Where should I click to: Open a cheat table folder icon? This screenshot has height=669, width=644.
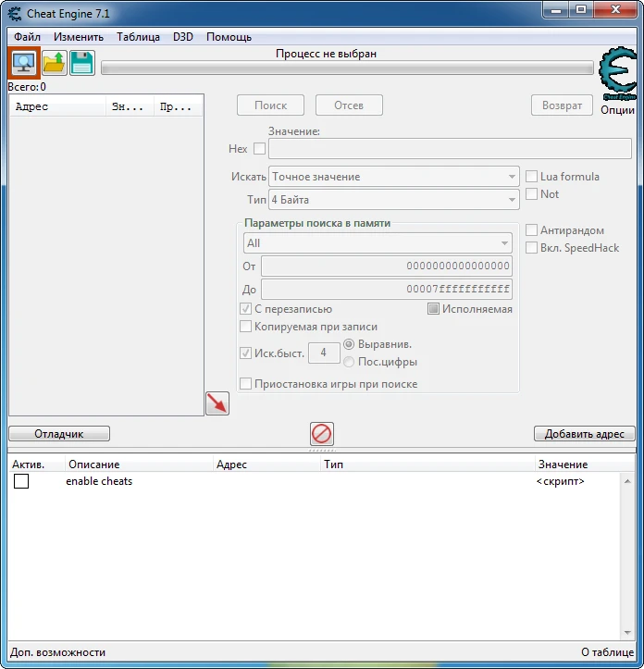click(x=55, y=63)
